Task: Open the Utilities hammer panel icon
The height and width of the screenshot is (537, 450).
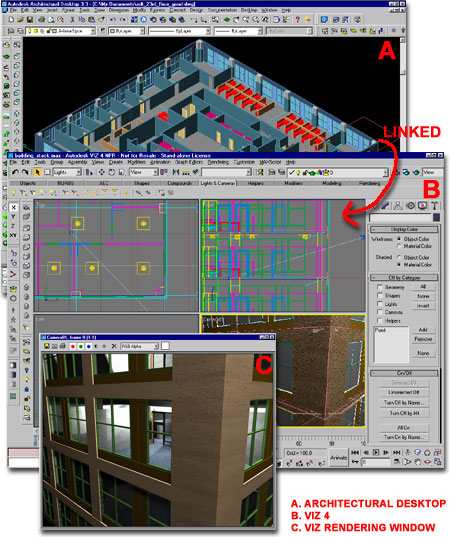Action: click(x=434, y=205)
